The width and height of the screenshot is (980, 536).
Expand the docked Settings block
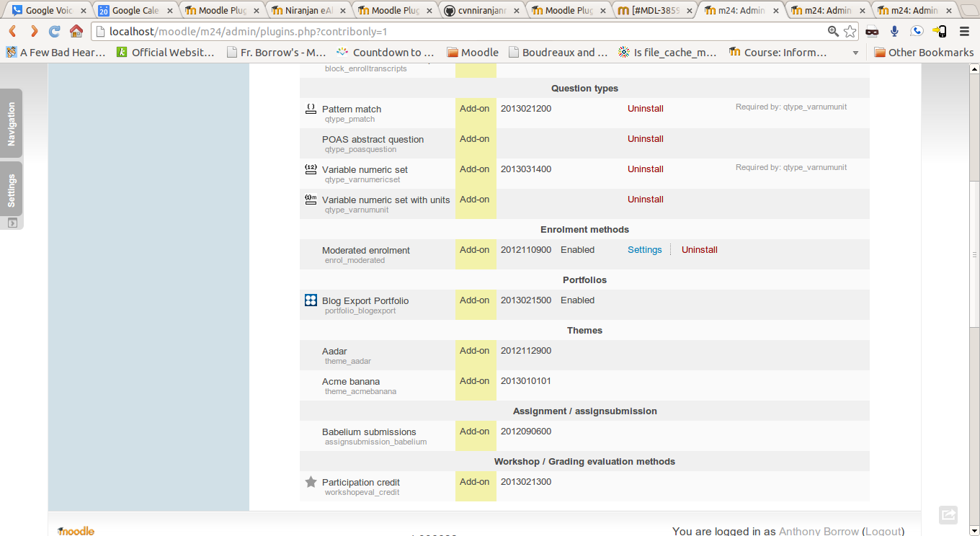12,189
